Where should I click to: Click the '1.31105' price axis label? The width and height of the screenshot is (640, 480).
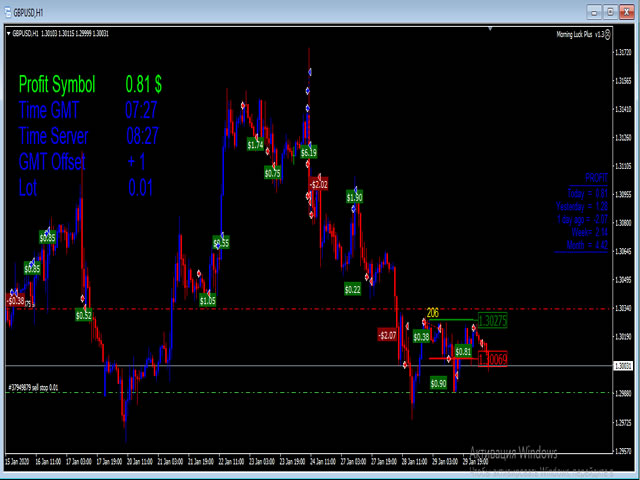pos(623,166)
